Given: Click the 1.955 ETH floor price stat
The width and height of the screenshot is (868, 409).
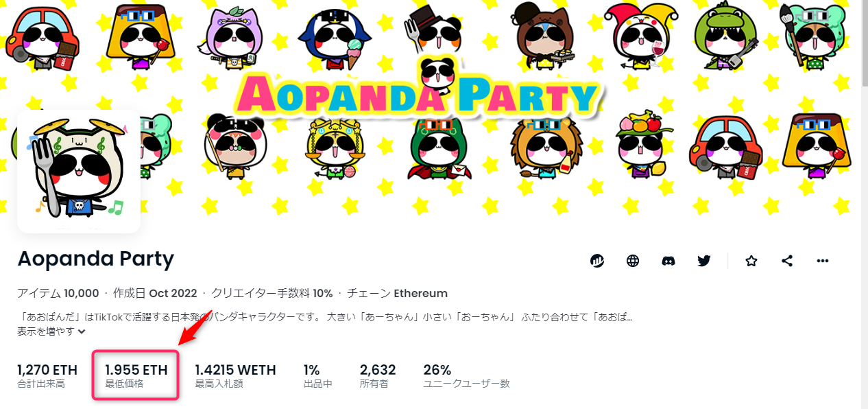Looking at the screenshot, I should (x=136, y=376).
